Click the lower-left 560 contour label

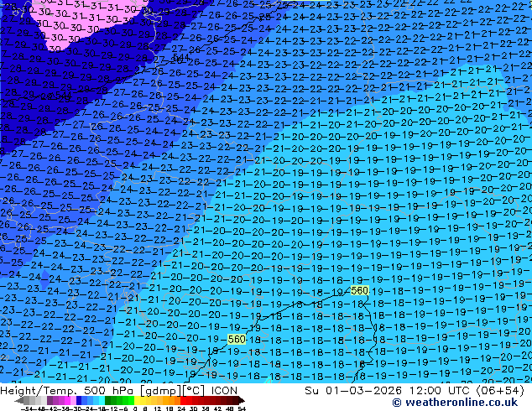[237, 339]
